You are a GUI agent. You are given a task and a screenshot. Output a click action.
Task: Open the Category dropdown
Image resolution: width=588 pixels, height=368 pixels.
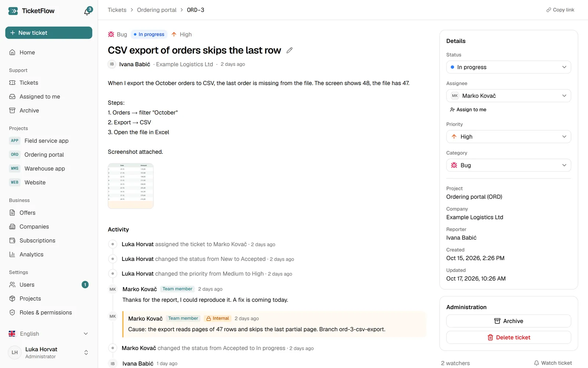(509, 165)
